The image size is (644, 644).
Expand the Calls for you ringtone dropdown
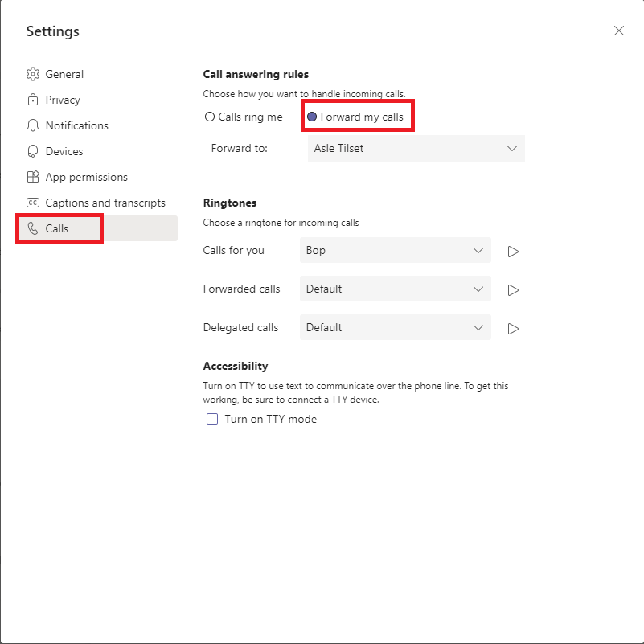click(395, 250)
